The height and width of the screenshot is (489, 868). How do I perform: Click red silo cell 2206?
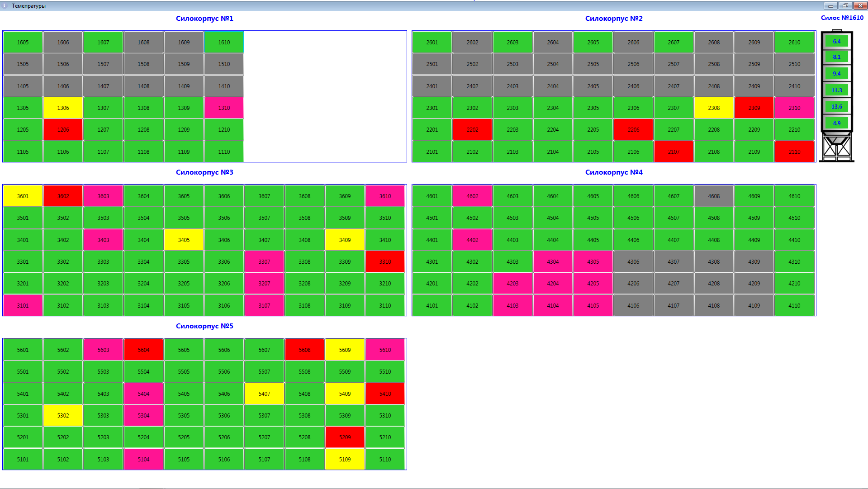[x=633, y=129]
